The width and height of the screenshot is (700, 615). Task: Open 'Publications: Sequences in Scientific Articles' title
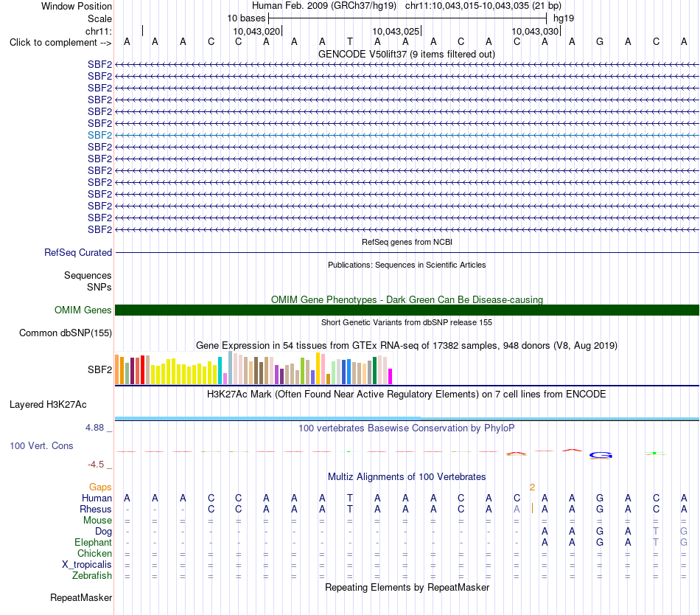click(407, 265)
